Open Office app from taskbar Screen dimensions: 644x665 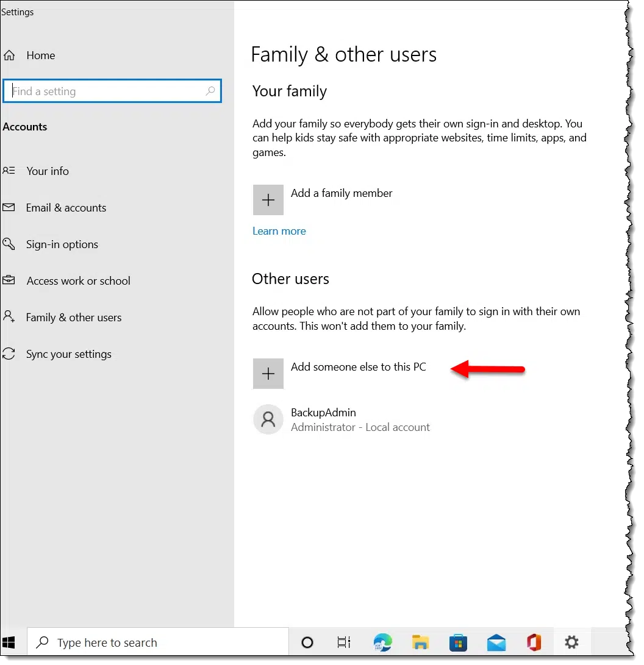pos(534,642)
